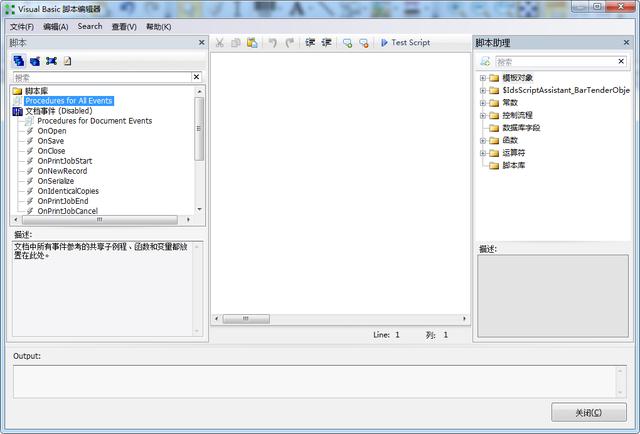Open the Search menu
640x434 pixels.
tap(90, 26)
